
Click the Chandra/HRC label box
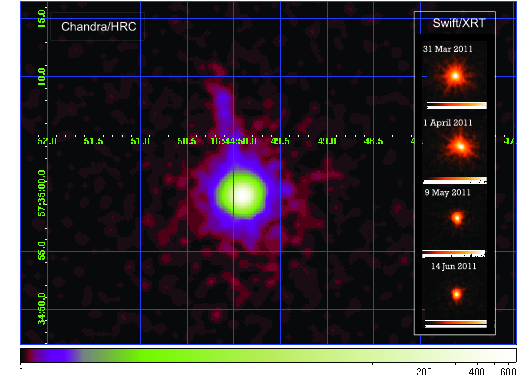pos(98,26)
